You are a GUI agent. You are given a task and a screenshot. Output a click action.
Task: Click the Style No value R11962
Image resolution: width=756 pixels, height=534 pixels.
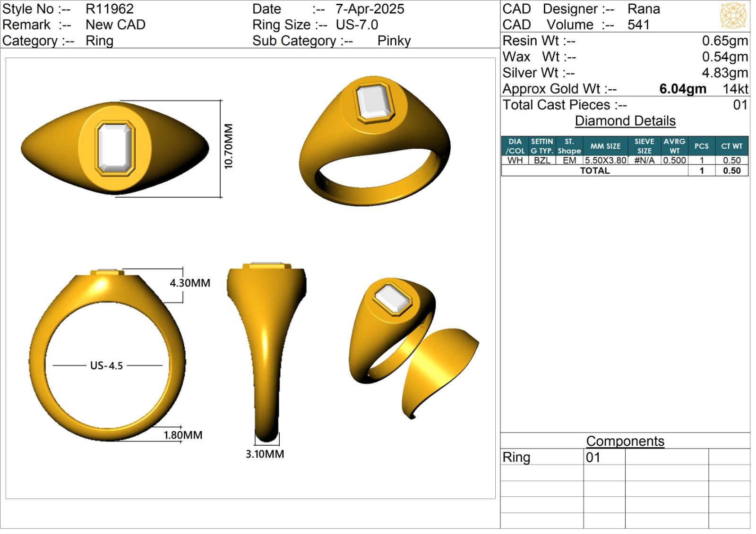point(110,9)
